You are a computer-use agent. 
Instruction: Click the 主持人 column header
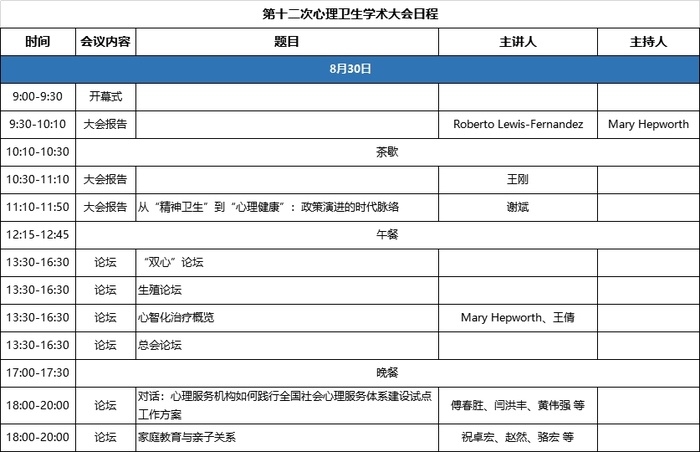click(x=647, y=42)
